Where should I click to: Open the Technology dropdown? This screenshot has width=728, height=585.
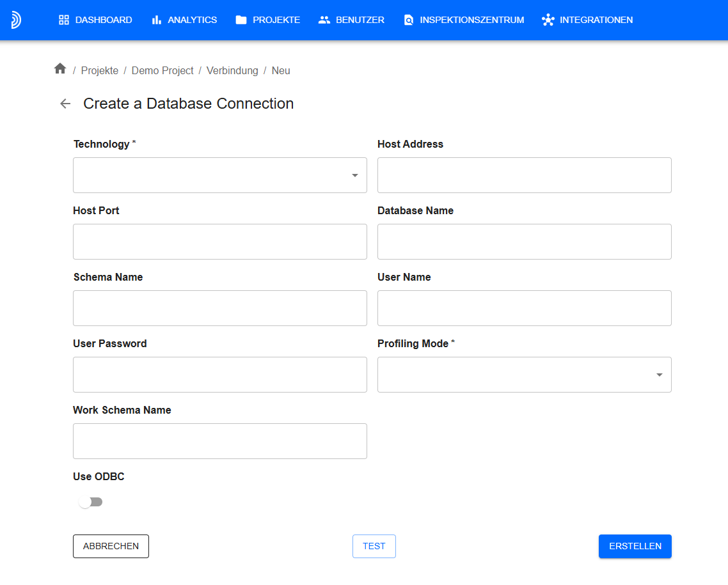[x=220, y=175]
